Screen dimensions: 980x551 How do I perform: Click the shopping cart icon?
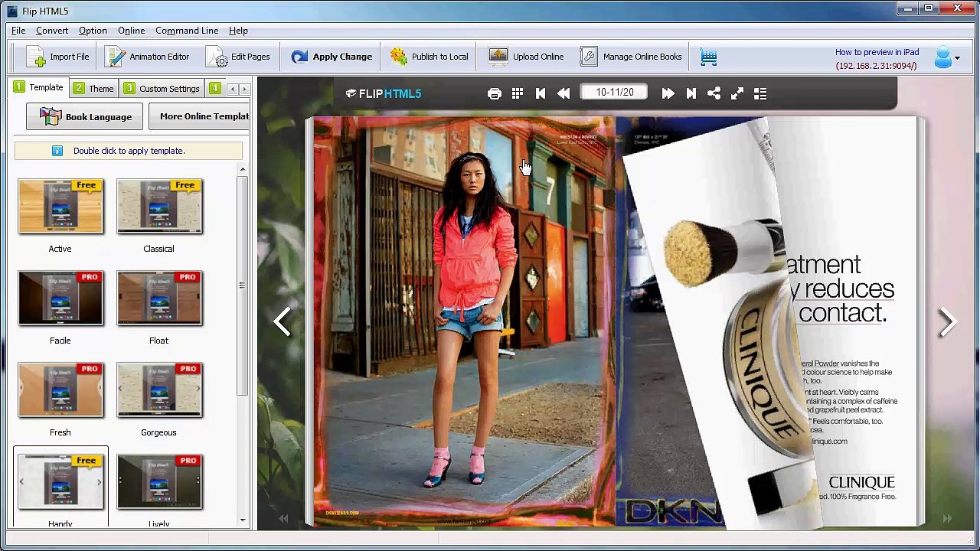[708, 57]
